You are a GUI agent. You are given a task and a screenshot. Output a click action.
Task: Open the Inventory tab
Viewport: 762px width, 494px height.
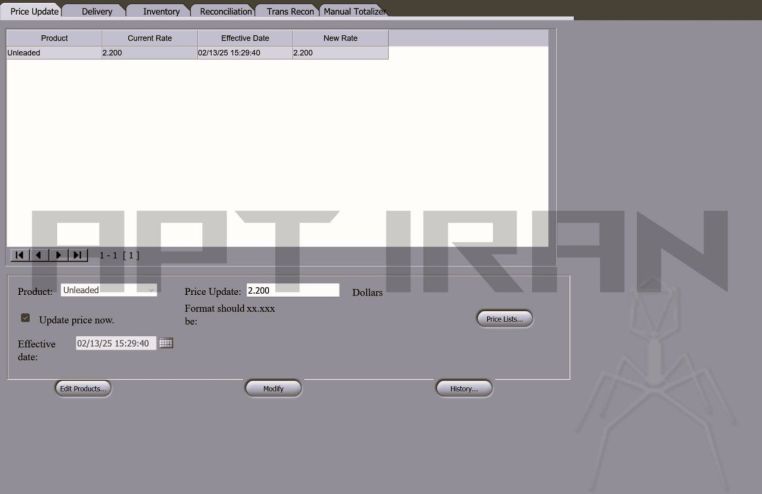coord(161,11)
